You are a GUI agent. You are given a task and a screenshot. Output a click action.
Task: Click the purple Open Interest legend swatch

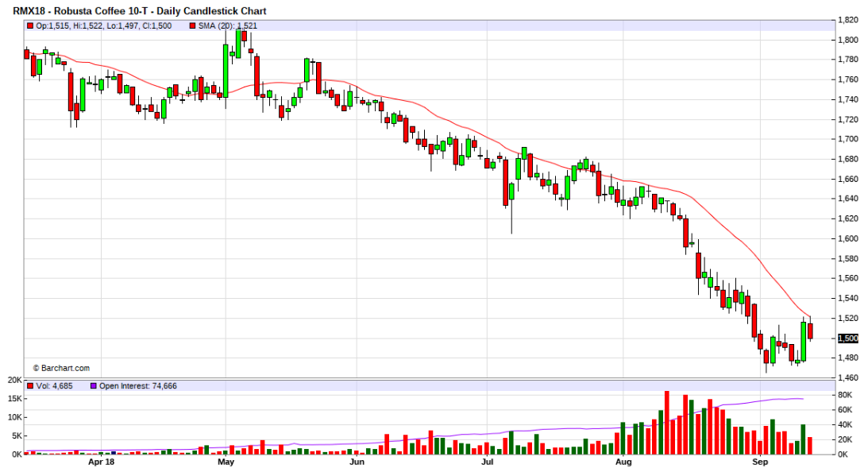point(94,386)
